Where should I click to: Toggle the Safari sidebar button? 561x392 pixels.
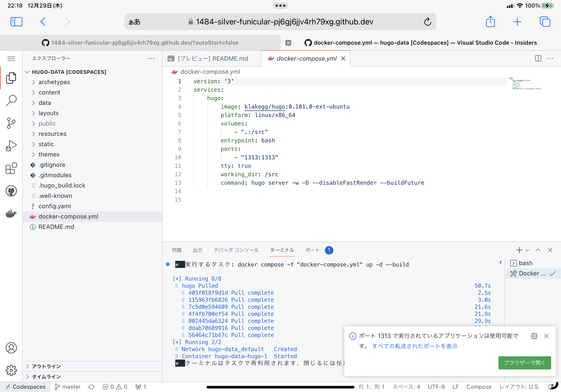tap(16, 22)
